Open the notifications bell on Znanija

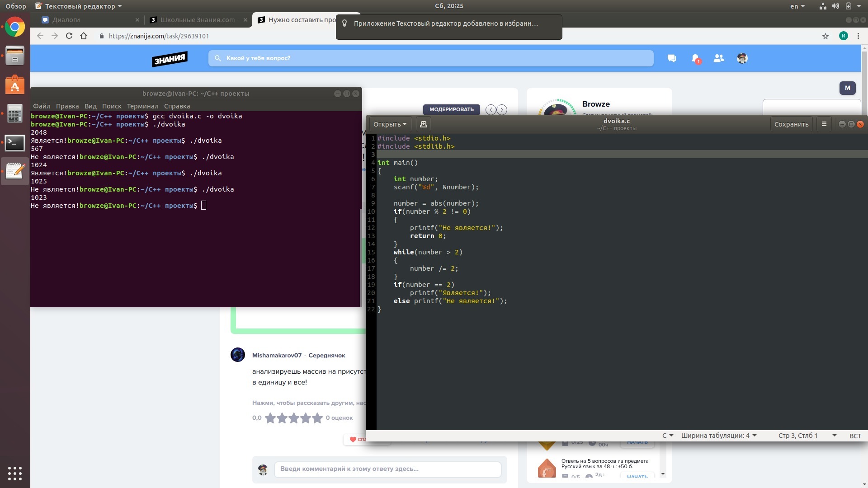pyautogui.click(x=695, y=58)
